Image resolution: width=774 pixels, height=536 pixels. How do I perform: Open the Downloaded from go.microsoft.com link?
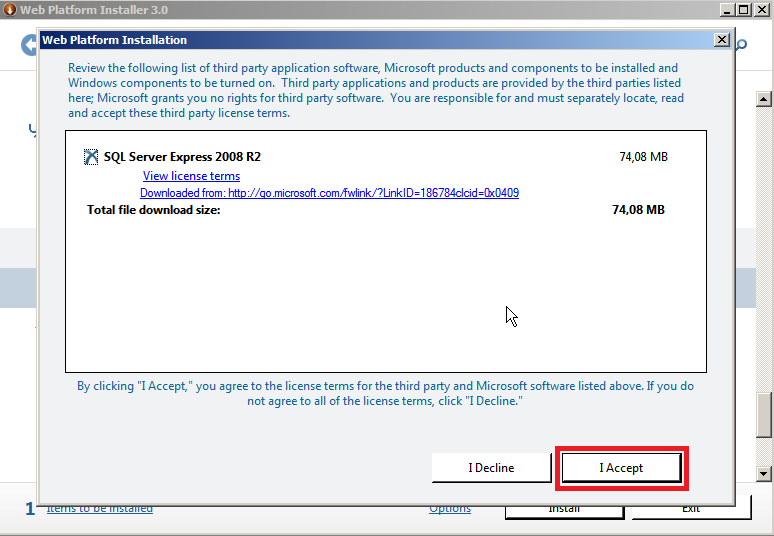tap(329, 192)
